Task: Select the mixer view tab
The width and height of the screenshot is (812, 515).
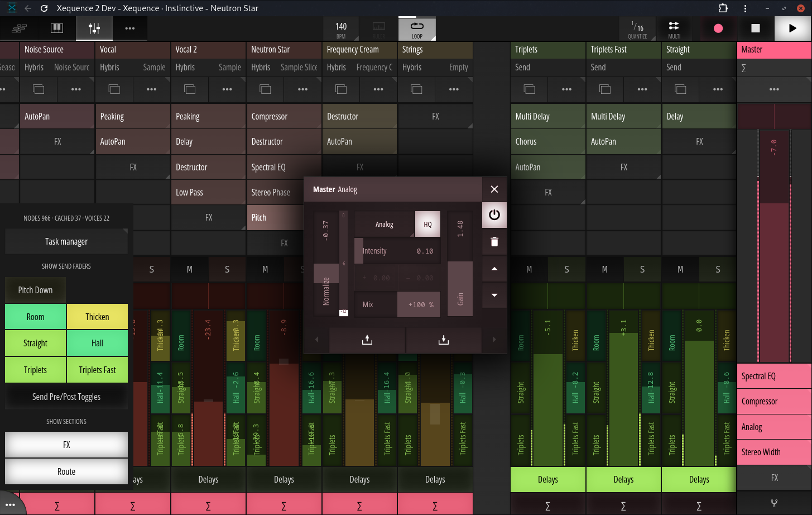Action: [x=94, y=28]
